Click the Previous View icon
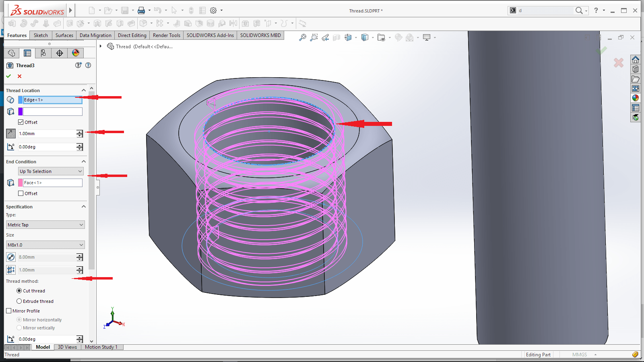644x362 pixels. 325,37
